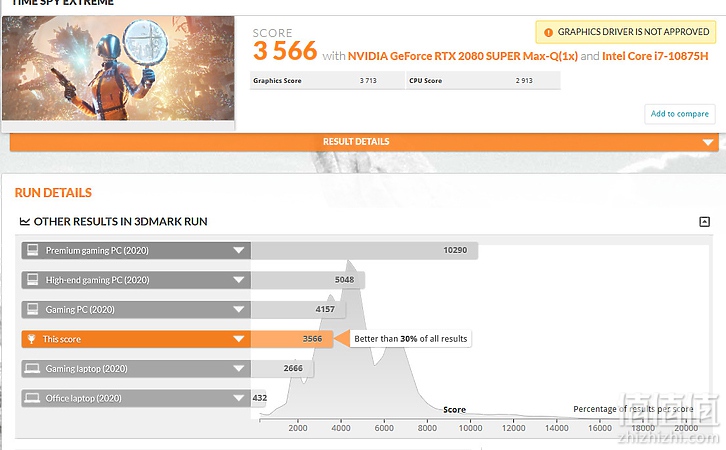
Task: Click the chart icon beside Other Results heading
Action: pos(25,222)
